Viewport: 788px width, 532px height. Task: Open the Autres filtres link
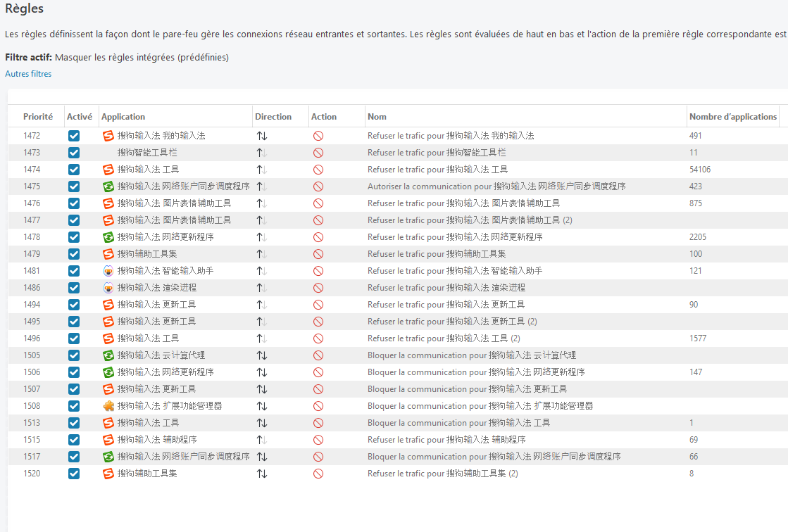(x=28, y=74)
